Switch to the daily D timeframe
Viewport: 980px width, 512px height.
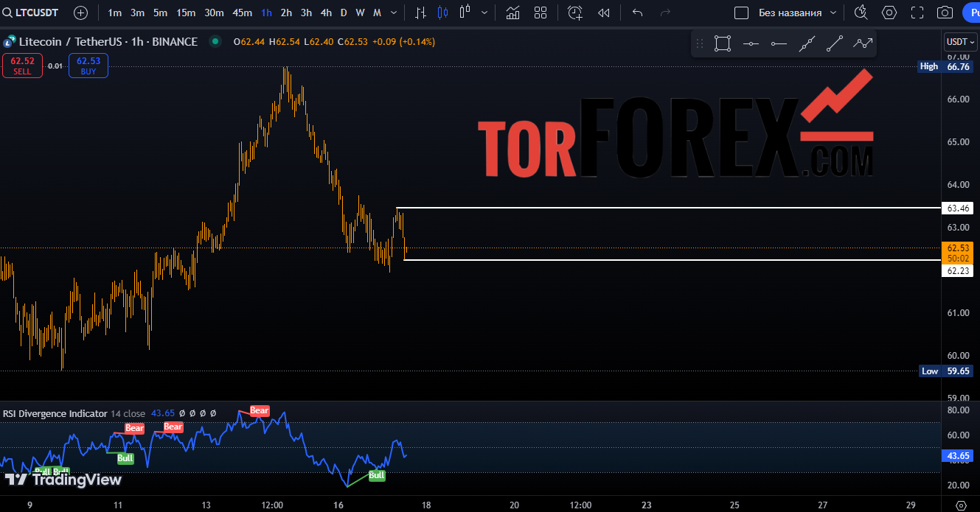click(344, 13)
